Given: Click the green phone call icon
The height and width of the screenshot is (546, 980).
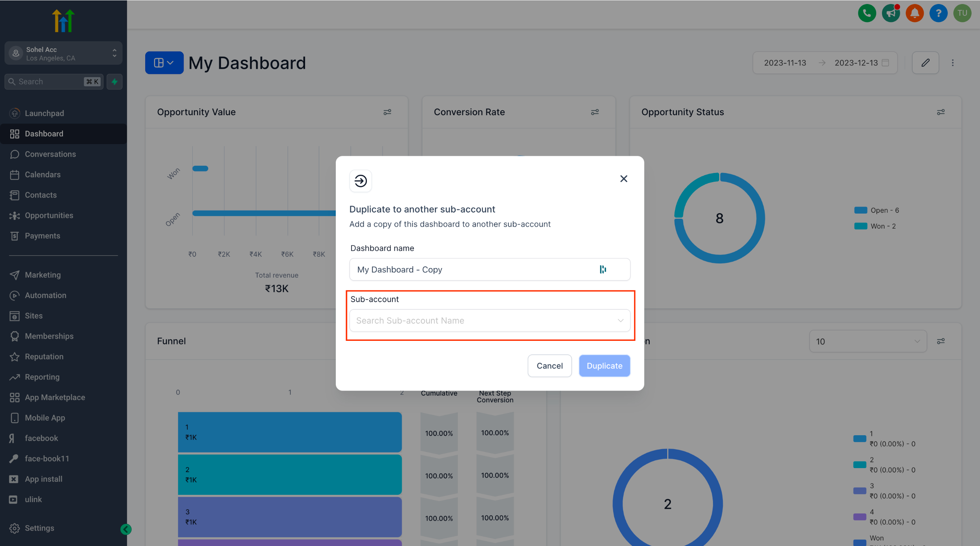Looking at the screenshot, I should [867, 13].
